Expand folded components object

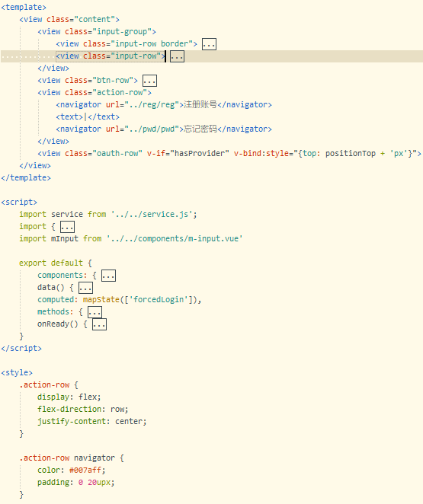(x=108, y=276)
